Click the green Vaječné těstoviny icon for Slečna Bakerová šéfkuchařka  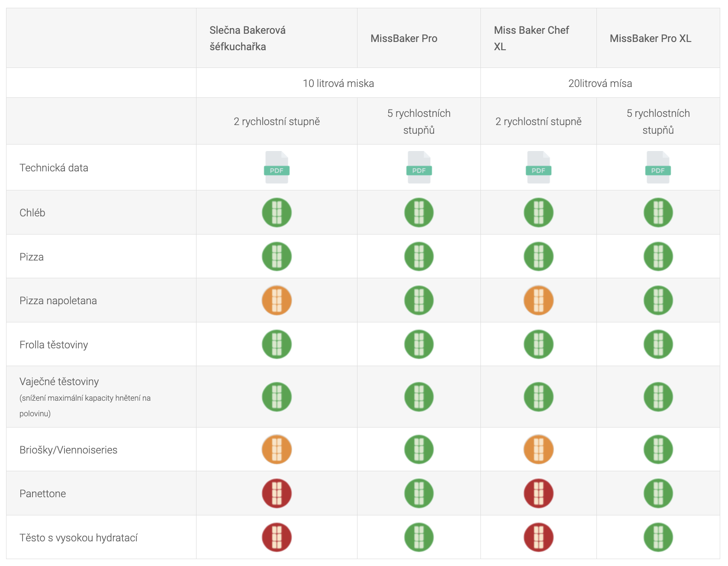(277, 397)
